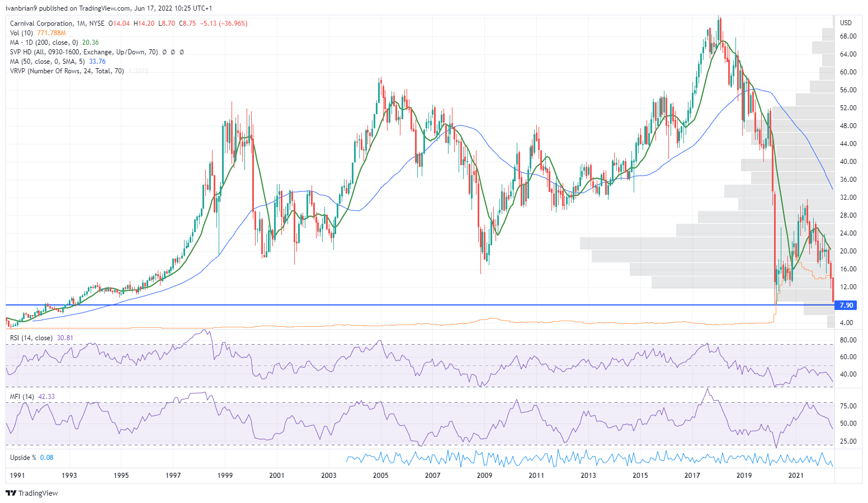868x503 pixels.
Task: Click the 20.00 price axis value
Action: click(848, 251)
